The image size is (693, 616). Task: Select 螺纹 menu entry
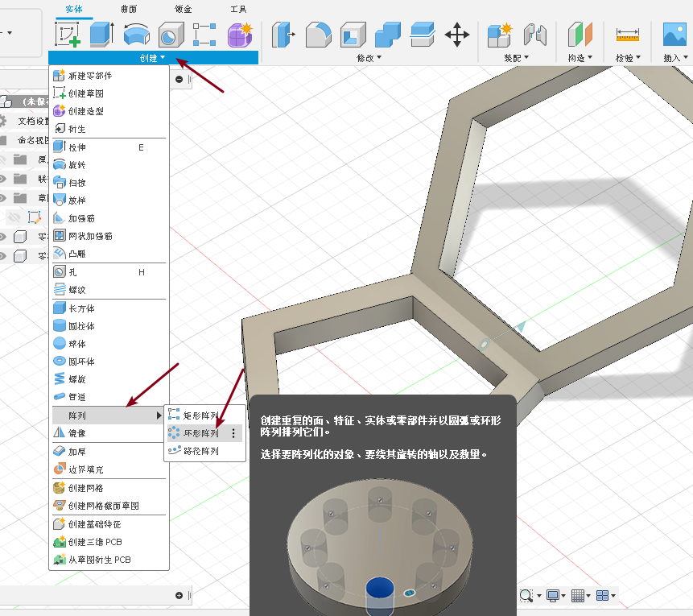click(109, 290)
